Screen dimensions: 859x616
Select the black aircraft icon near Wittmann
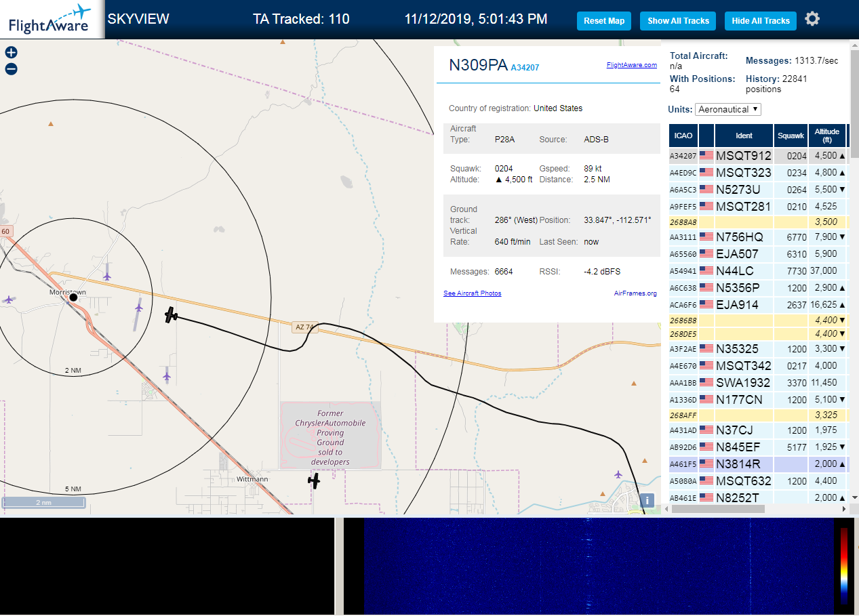tap(314, 480)
